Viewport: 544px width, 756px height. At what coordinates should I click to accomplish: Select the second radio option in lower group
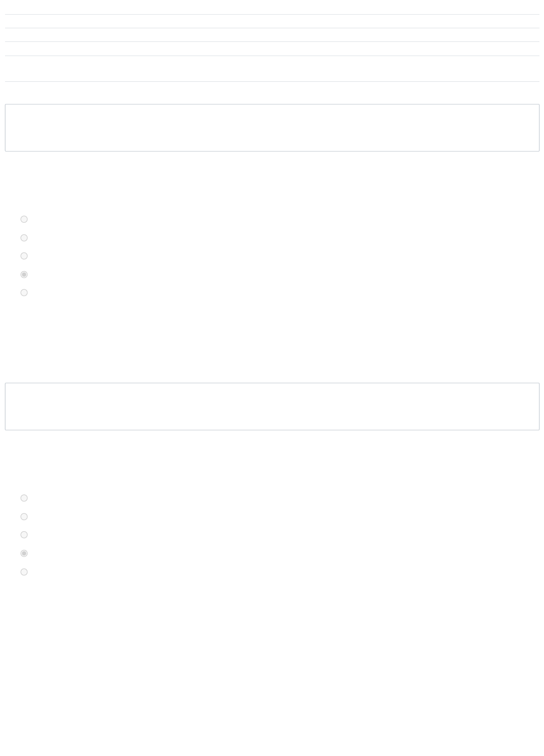[x=24, y=517]
